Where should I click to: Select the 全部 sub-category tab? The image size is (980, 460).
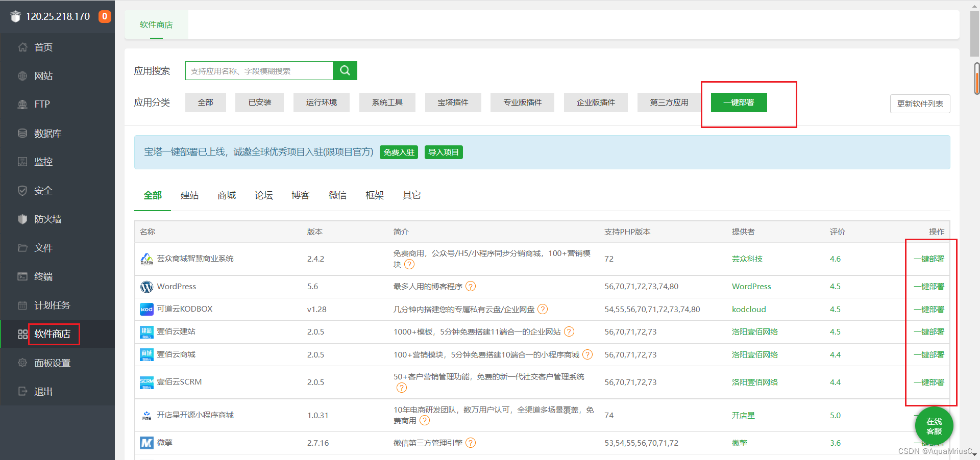click(153, 195)
